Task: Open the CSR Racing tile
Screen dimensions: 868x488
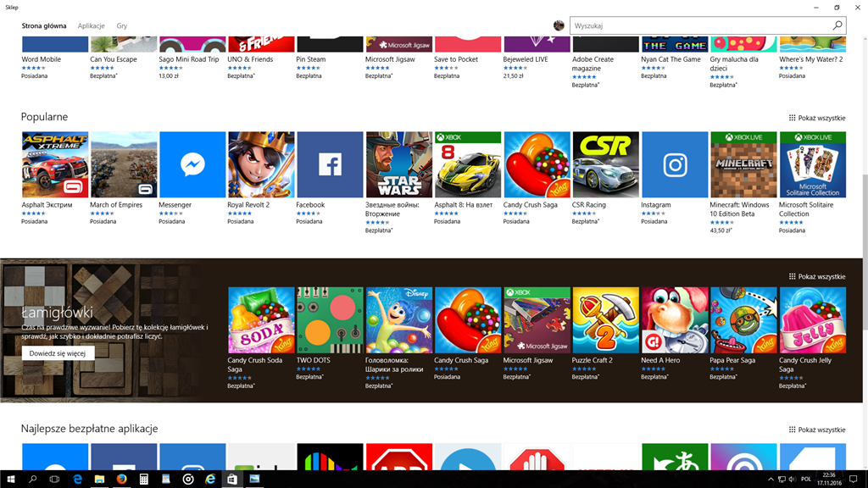Action: [x=605, y=164]
